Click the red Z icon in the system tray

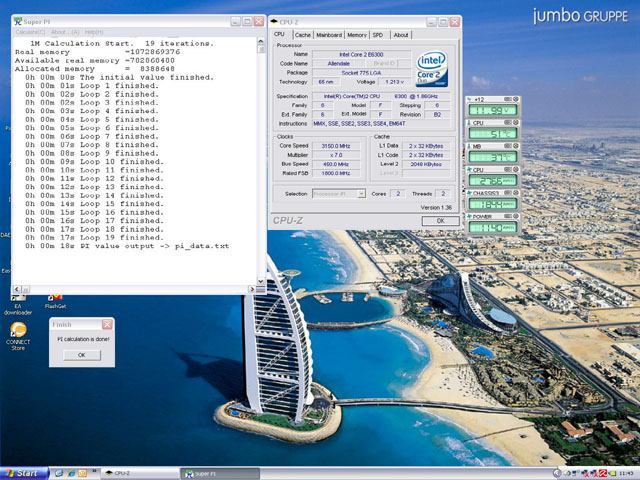(602, 473)
